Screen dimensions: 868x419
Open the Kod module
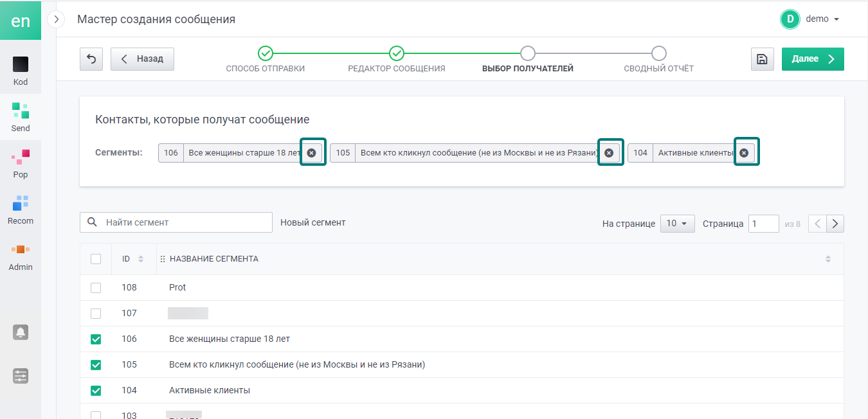click(x=21, y=71)
